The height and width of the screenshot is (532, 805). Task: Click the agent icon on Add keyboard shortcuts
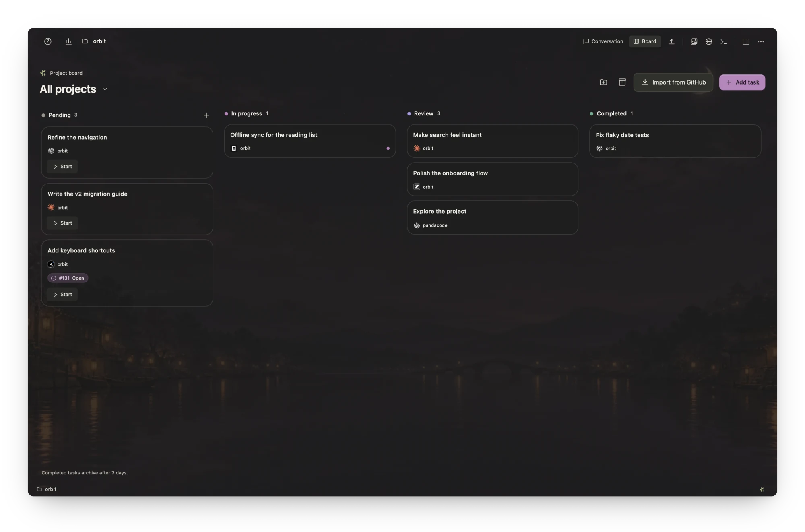51,264
